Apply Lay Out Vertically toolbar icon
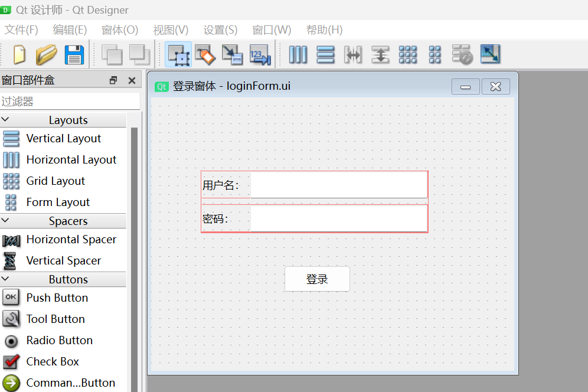The height and width of the screenshot is (392, 588). [325, 55]
